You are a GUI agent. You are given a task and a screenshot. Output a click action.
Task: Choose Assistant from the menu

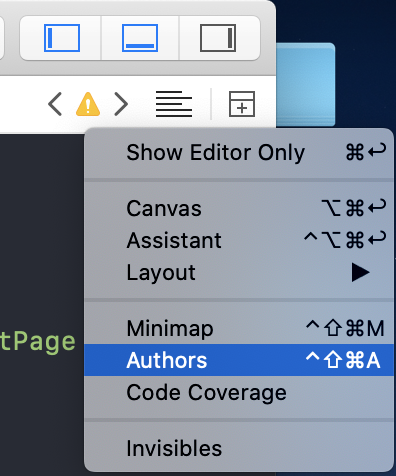pyautogui.click(x=239, y=240)
